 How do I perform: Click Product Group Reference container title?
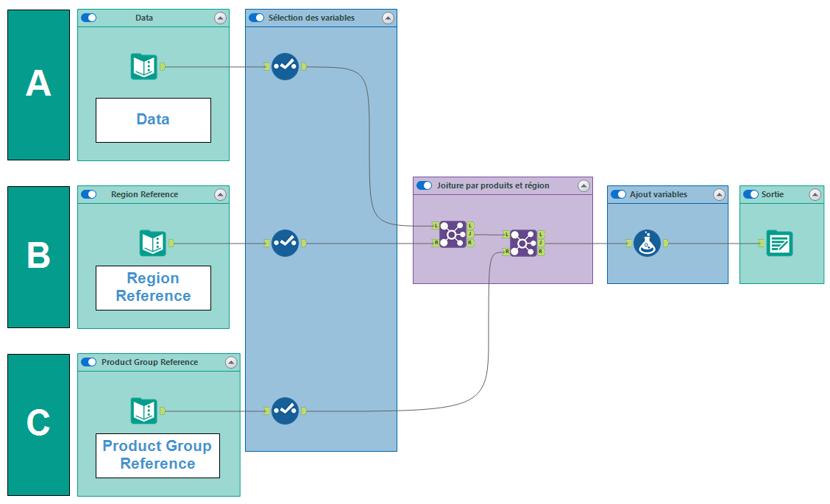click(150, 362)
